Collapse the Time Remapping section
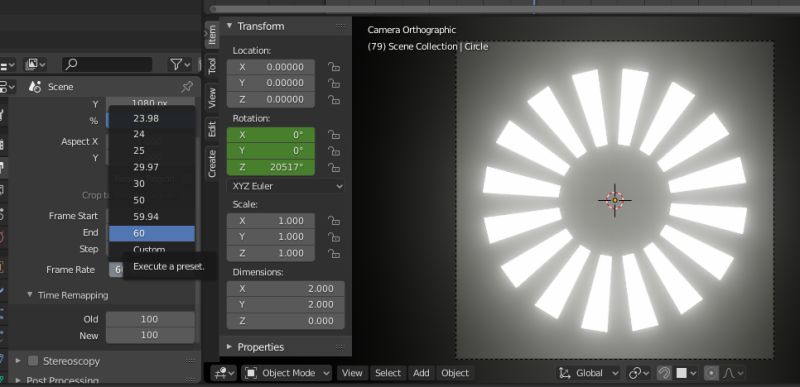 pos(30,295)
